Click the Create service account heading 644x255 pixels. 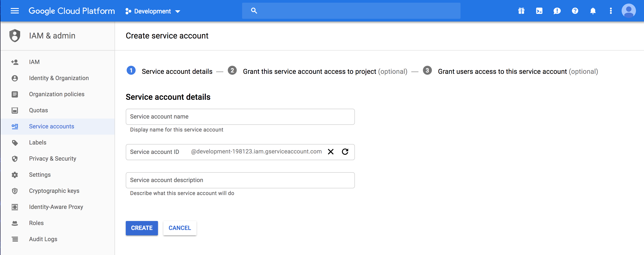pyautogui.click(x=167, y=36)
